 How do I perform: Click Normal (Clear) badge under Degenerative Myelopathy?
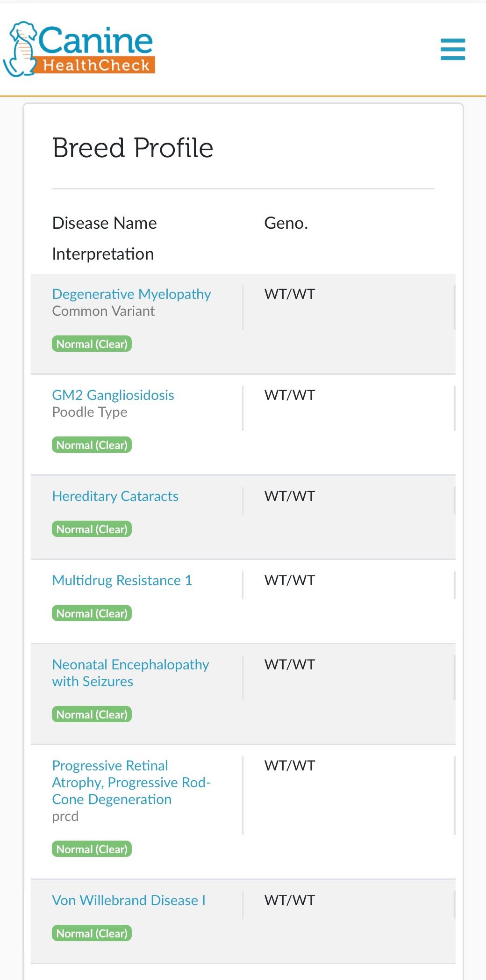(92, 344)
